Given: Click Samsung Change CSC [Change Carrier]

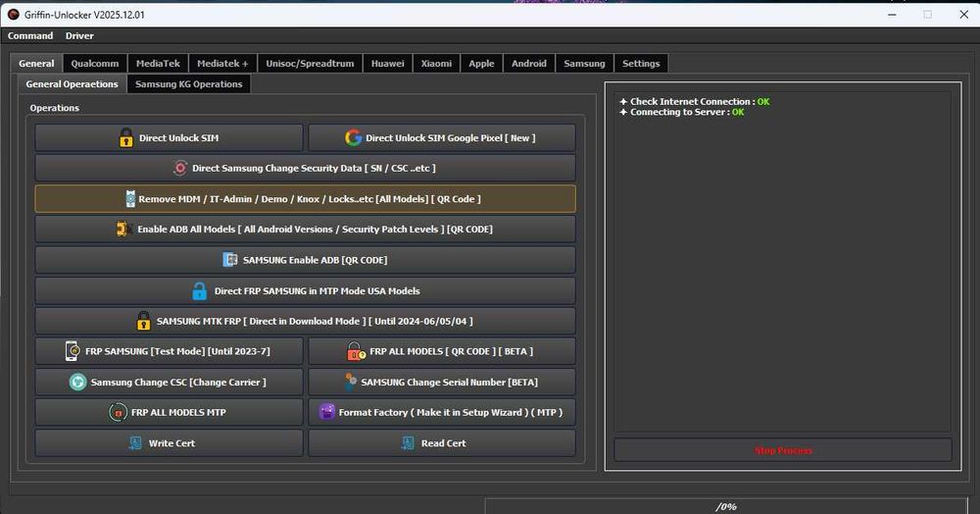Looking at the screenshot, I should coord(169,382).
